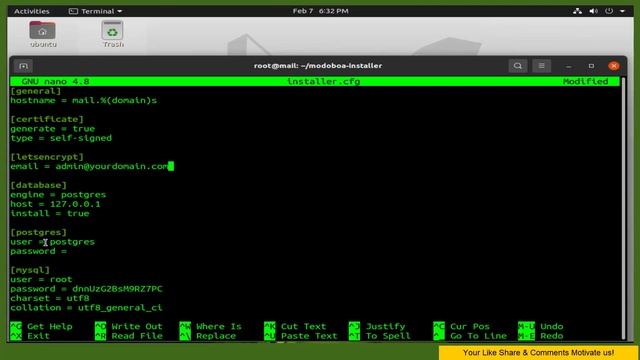Viewport: 640px width, 360px height.
Task: Click the installer.cfg filename in nano header
Action: click(x=323, y=82)
